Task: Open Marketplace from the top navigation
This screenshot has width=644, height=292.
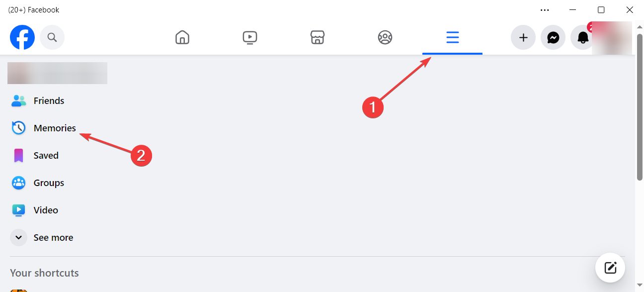Action: 318,37
